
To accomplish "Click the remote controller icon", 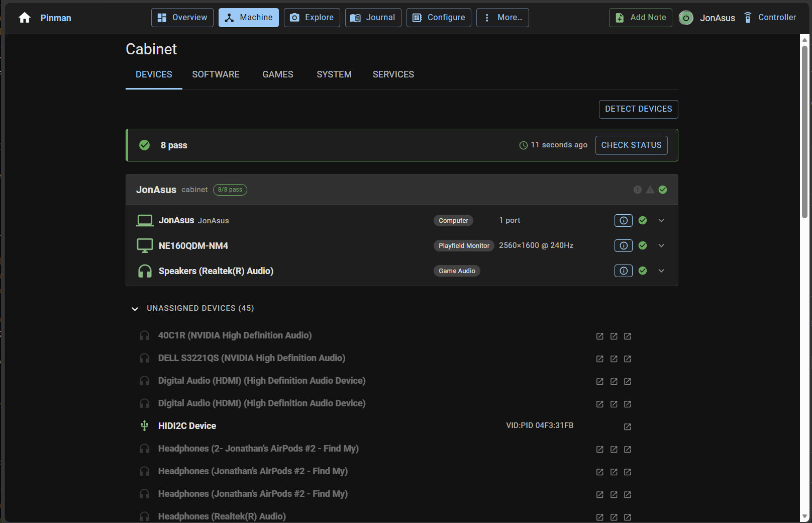I will [748, 18].
